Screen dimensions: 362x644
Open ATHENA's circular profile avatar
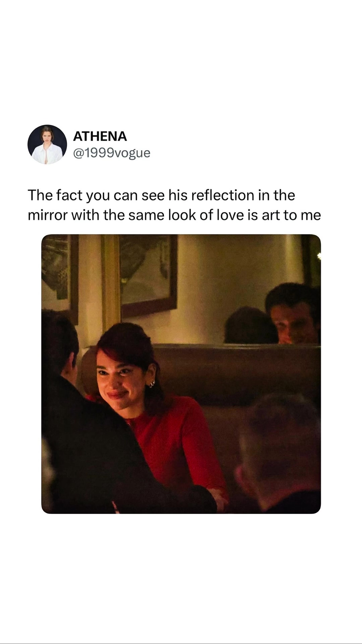point(47,144)
